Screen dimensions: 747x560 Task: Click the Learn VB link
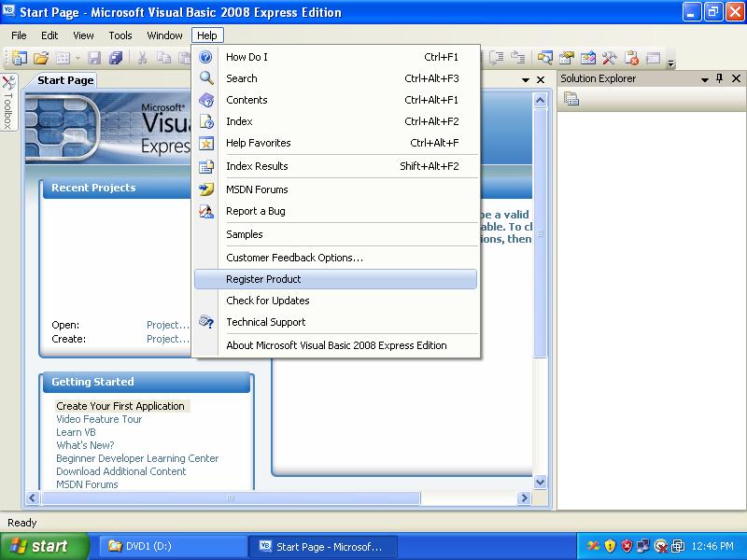76,432
